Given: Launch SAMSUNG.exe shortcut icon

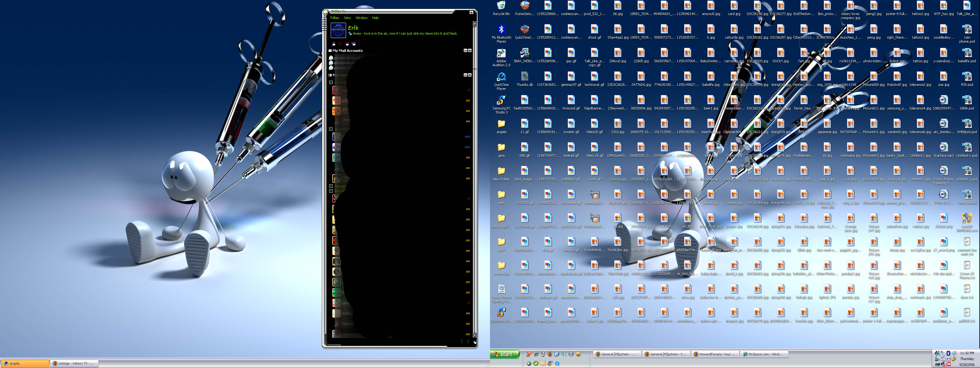Looking at the screenshot, I should tap(967, 223).
